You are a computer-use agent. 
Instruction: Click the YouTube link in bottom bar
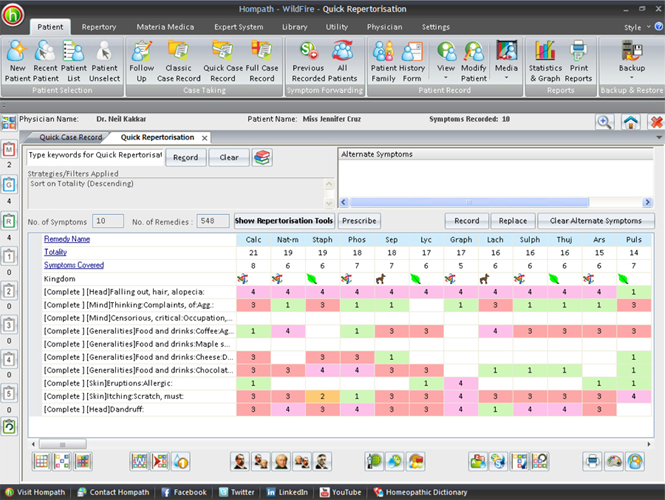(x=340, y=492)
